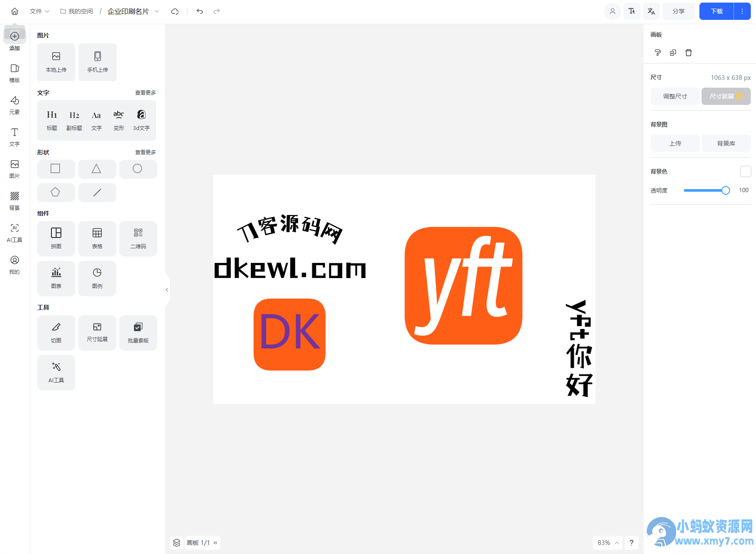Add an H2 副标题 subheading
The height and width of the screenshot is (554, 756).
(x=74, y=120)
